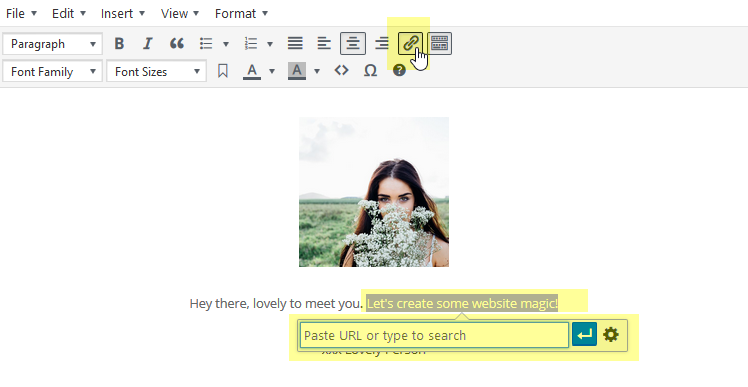Image resolution: width=748 pixels, height=387 pixels.
Task: Expand the text color picker arrow
Action: tap(272, 72)
